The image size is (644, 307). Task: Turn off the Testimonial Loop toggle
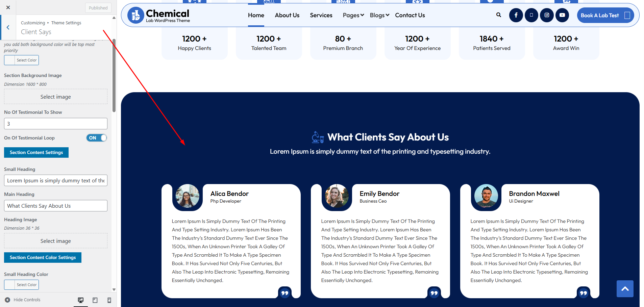[x=96, y=138]
